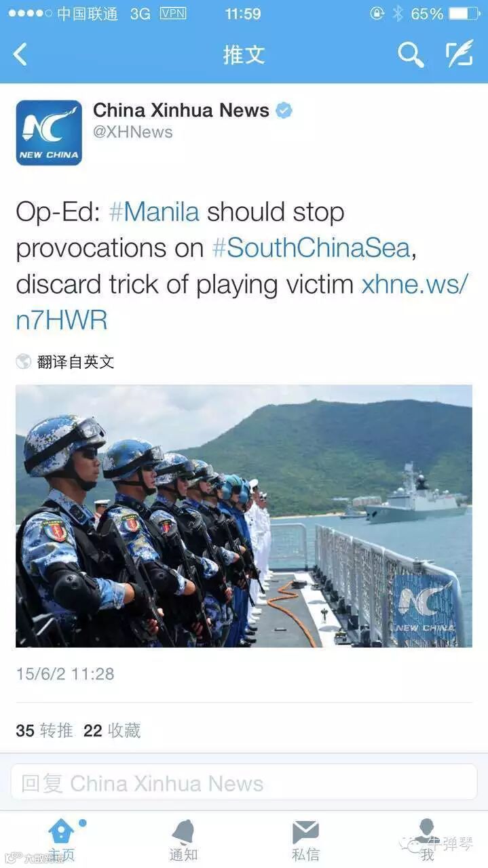Screen dimensions: 488x868
Task: Tap the reply to China Xinhua News field
Action: [x=244, y=783]
